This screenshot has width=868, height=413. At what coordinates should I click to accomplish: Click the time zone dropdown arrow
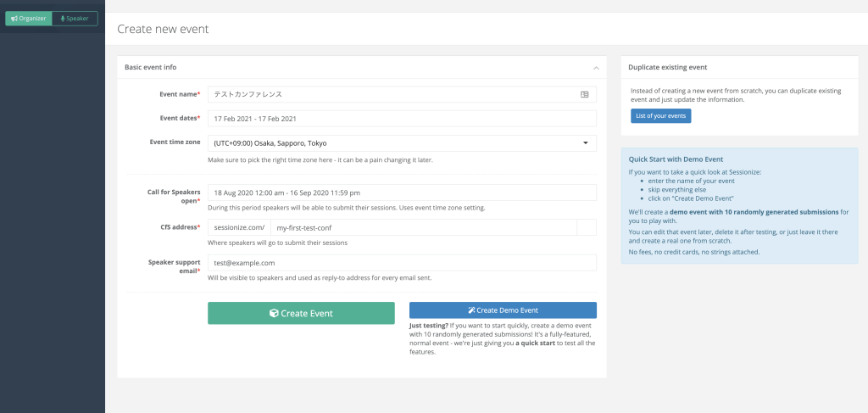(x=585, y=143)
